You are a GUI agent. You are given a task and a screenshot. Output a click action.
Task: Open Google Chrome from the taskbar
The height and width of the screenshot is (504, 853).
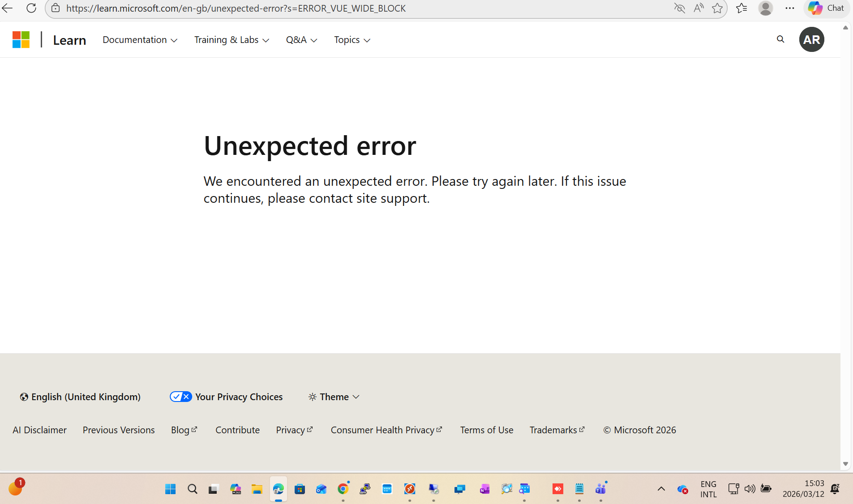tap(343, 489)
